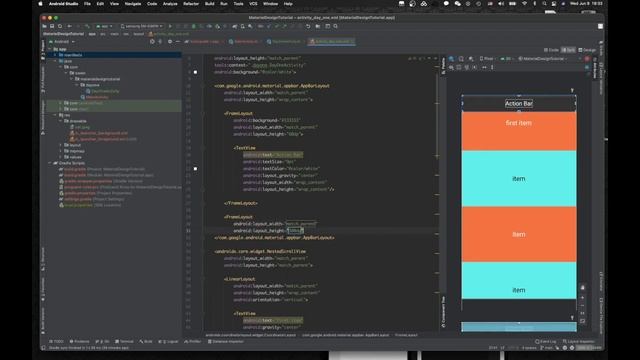Screen dimensions: 640x360
Task: Click the Wi-Fi icon in macOS menu bar
Action: [x=524, y=4]
